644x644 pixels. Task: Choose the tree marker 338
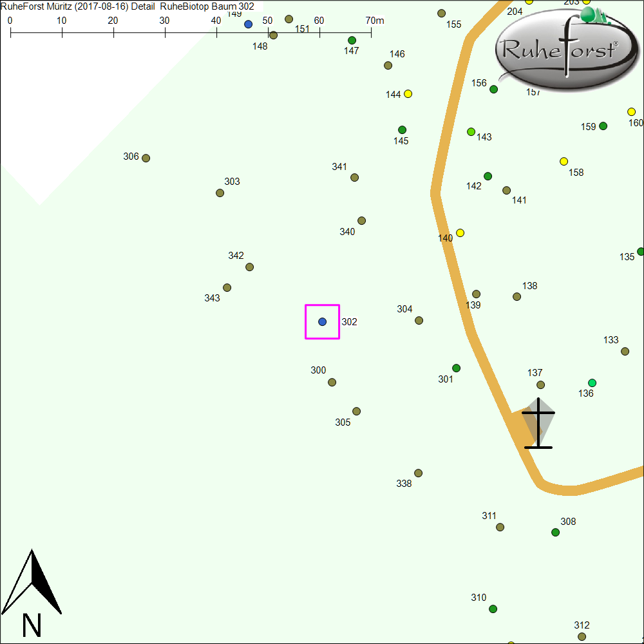(x=418, y=473)
